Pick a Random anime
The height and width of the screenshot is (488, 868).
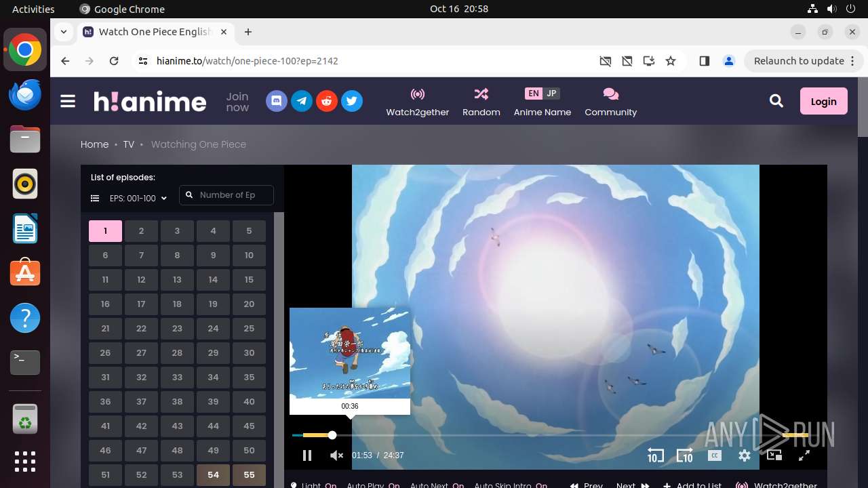[x=481, y=102]
